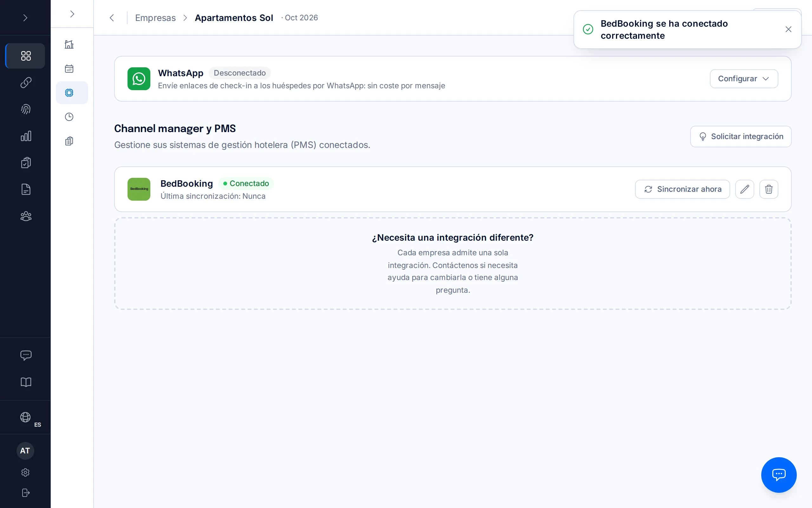Open the calendar icon in secondary sidebar

69,69
